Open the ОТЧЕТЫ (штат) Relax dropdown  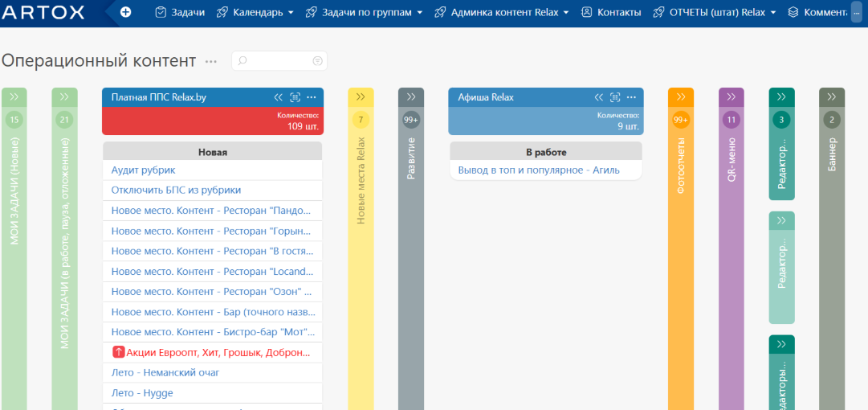[x=715, y=12]
